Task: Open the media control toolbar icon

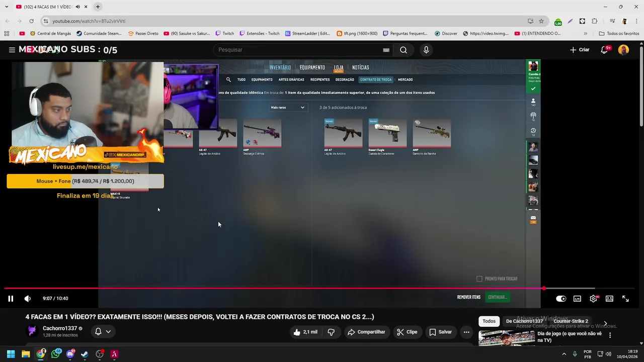Action: [x=612, y=21]
